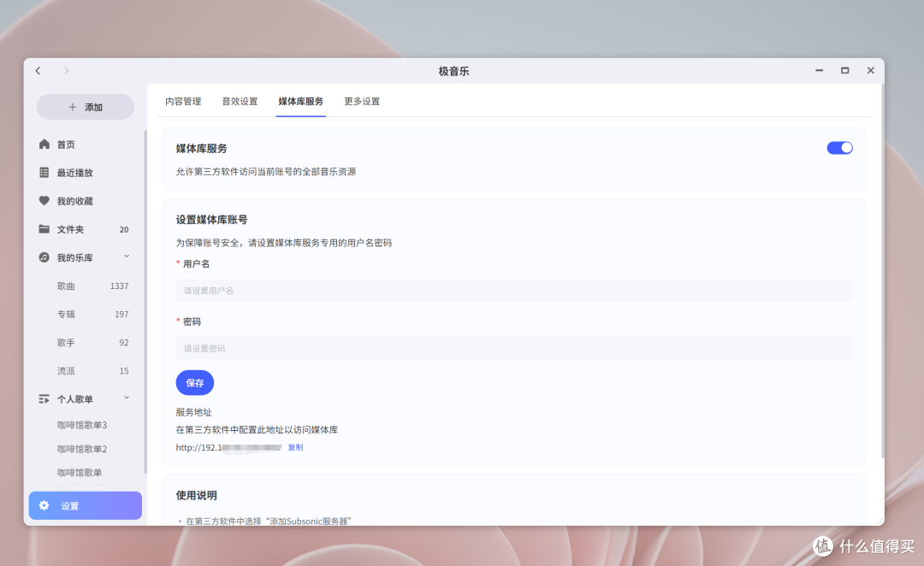
Task: Focus the 密码 input field
Action: coord(514,348)
